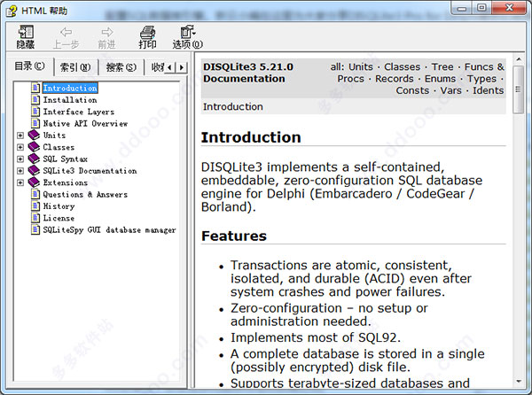
Task: Click the page icon beside Interface Layers
Action: (35, 112)
